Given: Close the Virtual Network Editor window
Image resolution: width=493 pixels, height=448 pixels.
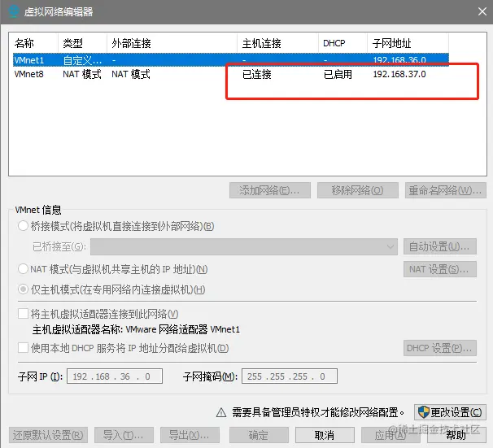Looking at the screenshot, I should pyautogui.click(x=482, y=11).
